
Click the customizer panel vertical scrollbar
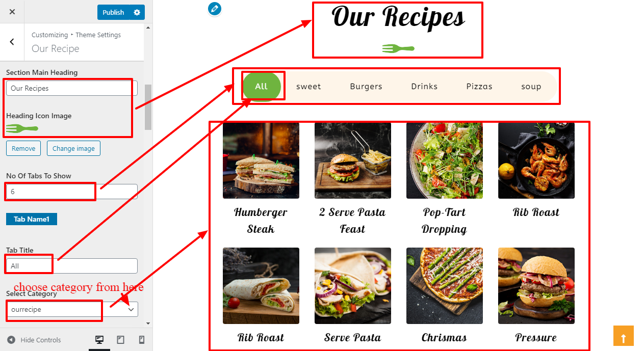tap(148, 107)
